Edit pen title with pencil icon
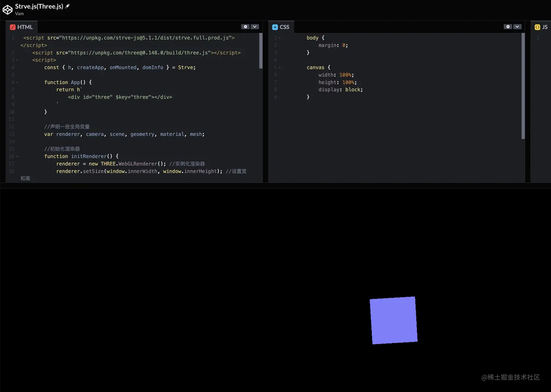The height and width of the screenshot is (392, 551). coord(67,6)
